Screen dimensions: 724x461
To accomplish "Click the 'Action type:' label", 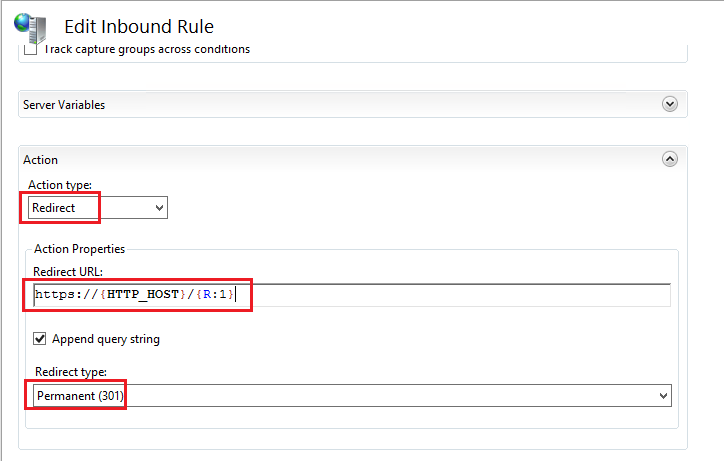I will (x=58, y=185).
